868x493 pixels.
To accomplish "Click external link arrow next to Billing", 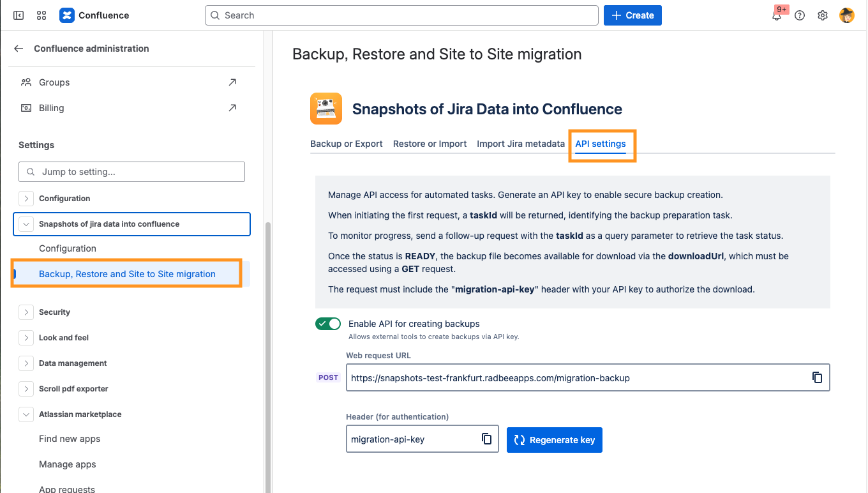I will (x=232, y=108).
